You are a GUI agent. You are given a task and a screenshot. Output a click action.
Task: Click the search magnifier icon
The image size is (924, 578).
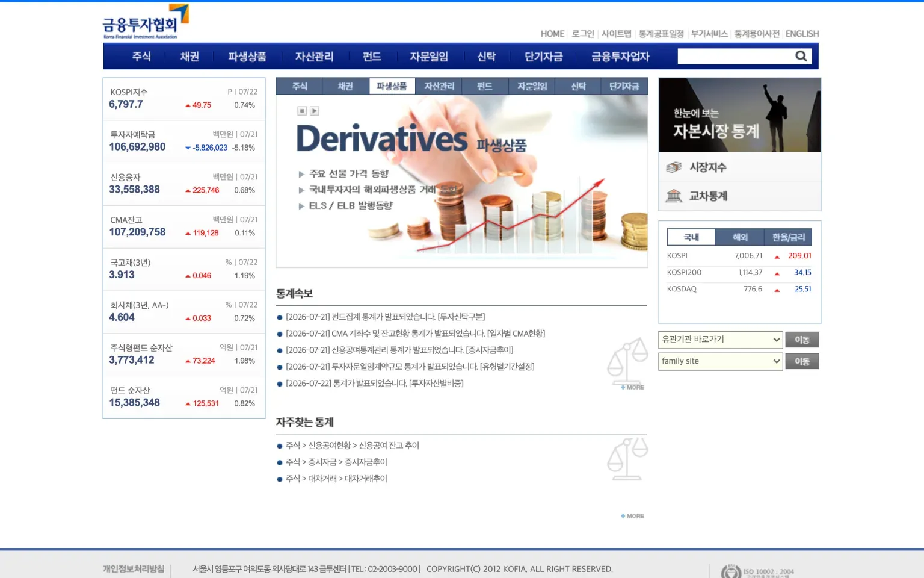pyautogui.click(x=801, y=56)
